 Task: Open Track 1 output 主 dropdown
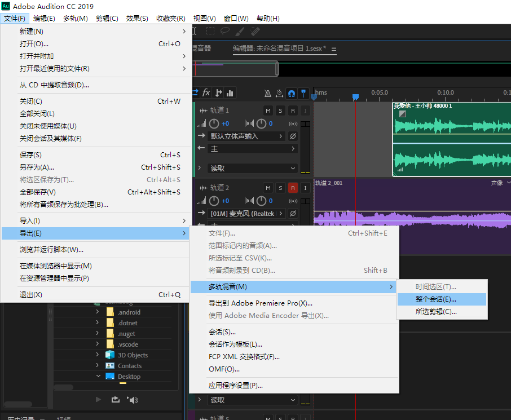pyautogui.click(x=253, y=149)
